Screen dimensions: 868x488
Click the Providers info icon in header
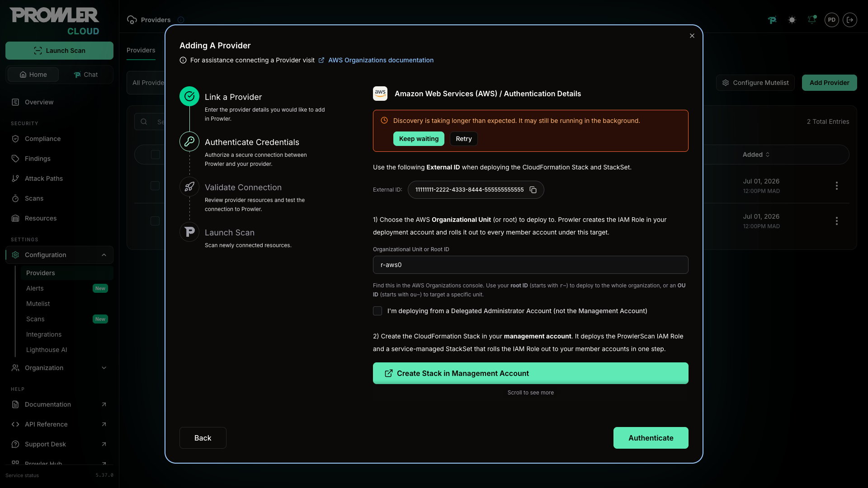(181, 20)
